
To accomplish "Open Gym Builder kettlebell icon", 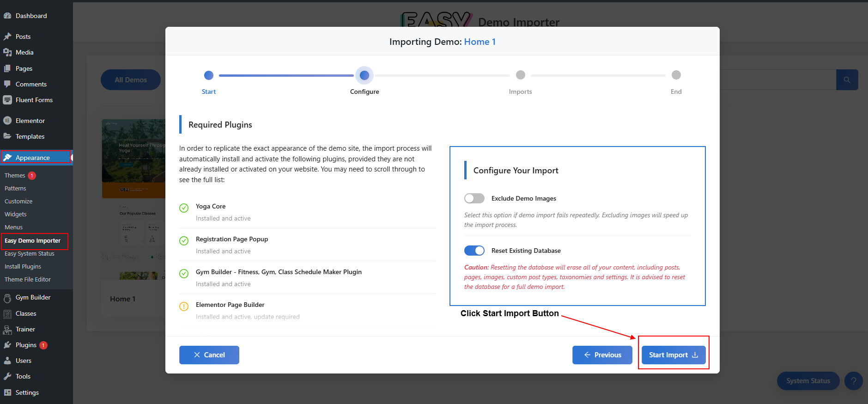I will coord(7,298).
